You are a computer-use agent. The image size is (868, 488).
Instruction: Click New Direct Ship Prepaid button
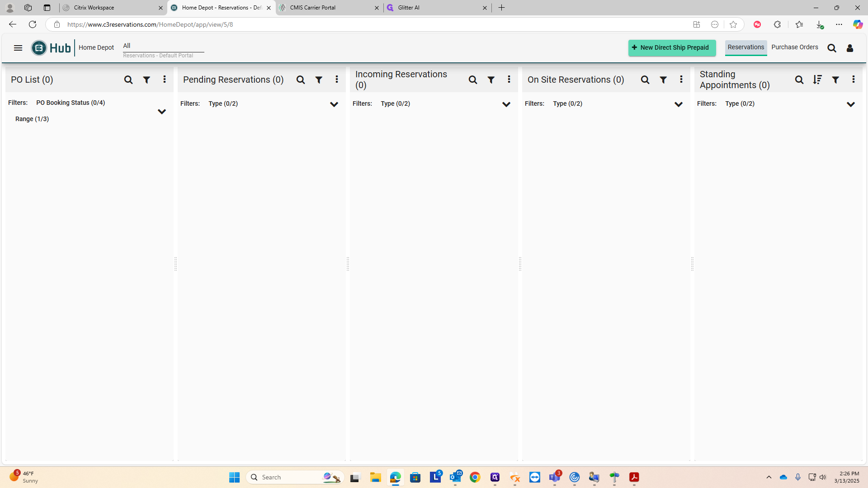(x=672, y=48)
